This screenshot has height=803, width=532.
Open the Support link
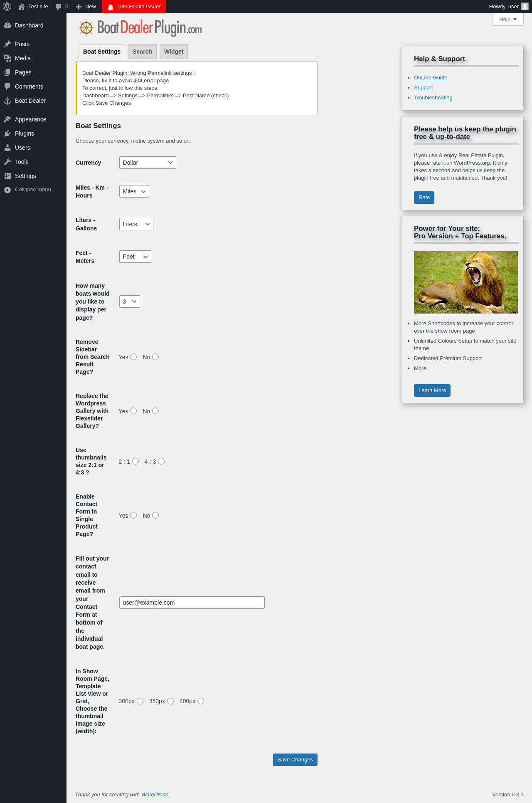pyautogui.click(x=423, y=88)
